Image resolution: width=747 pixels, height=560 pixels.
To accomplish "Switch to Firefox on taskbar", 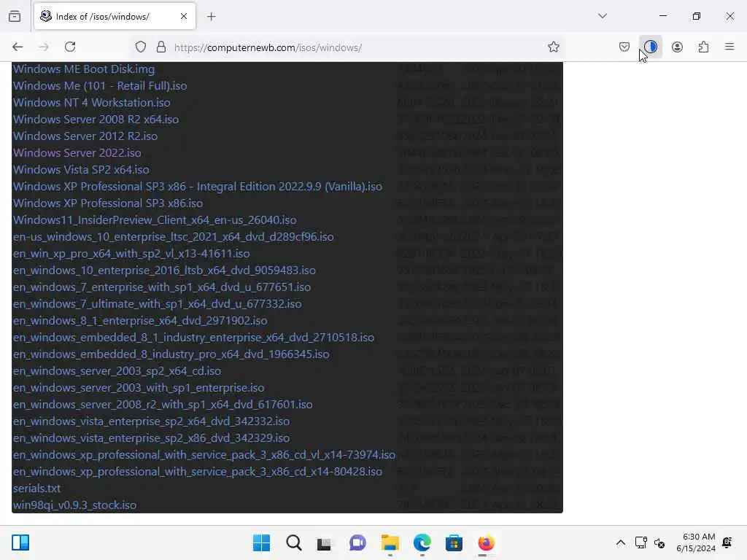I will click(486, 542).
